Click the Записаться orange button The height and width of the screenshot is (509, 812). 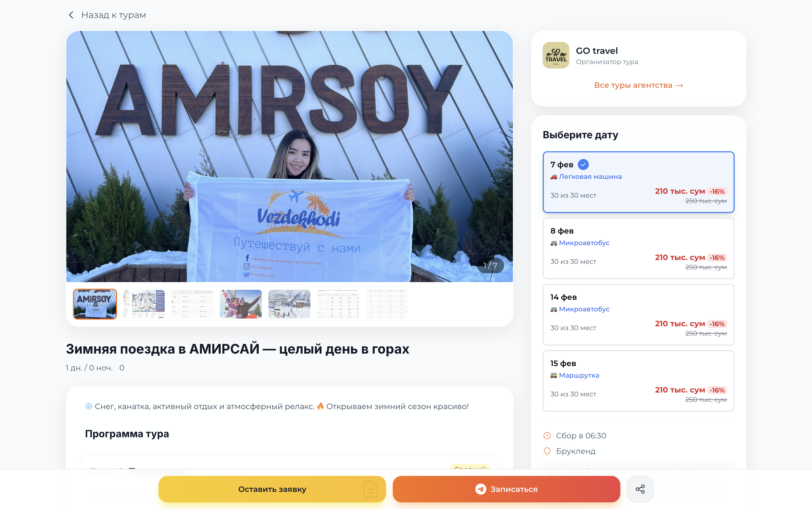(x=506, y=489)
